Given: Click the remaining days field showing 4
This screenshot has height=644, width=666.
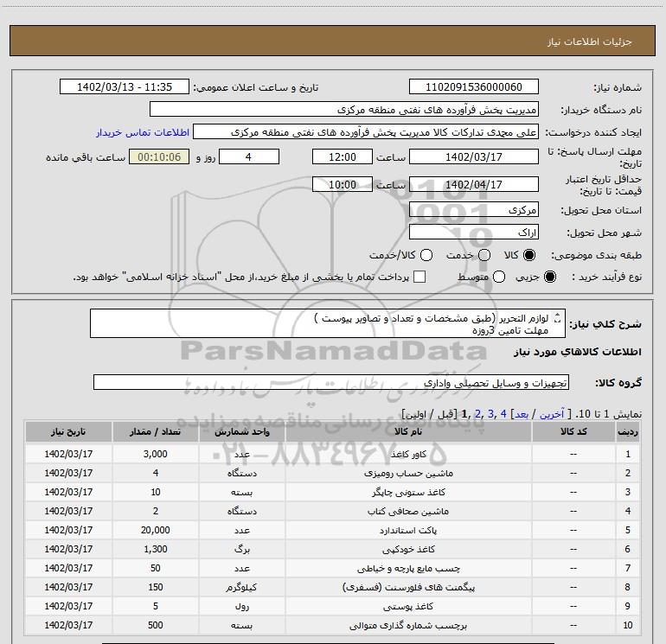Looking at the screenshot, I should pos(249,156).
